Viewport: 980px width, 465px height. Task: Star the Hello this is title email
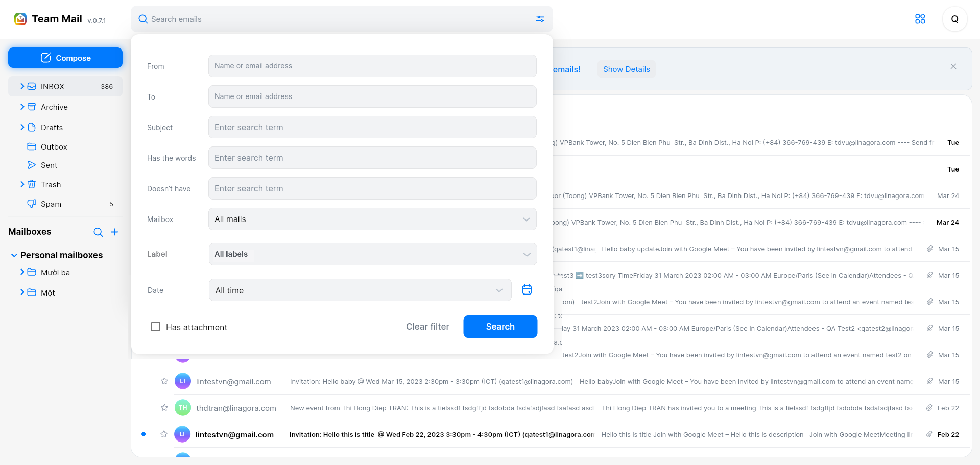pyautogui.click(x=164, y=434)
